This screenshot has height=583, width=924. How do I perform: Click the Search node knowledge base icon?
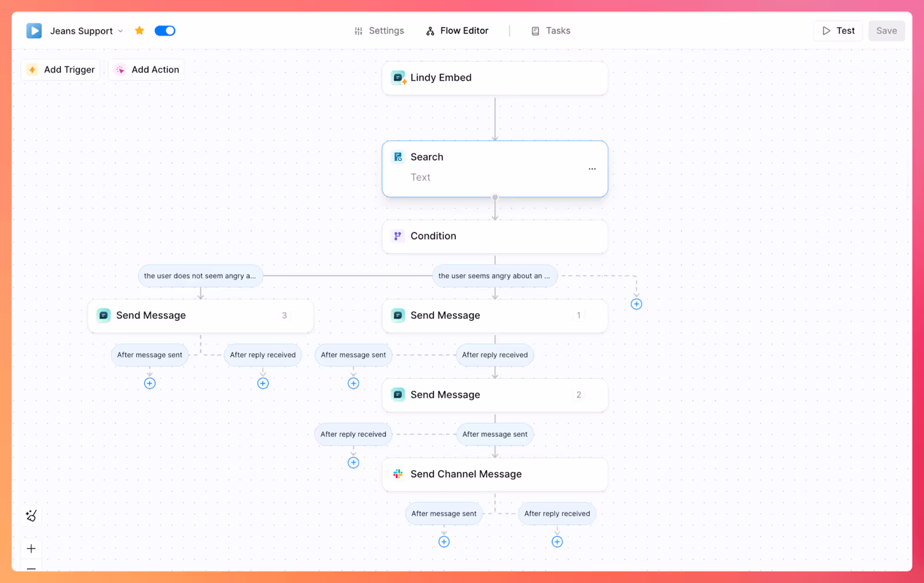tap(398, 157)
